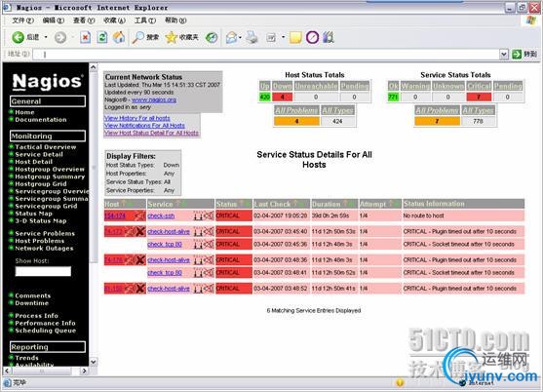Viewport: 543px width, 392px height.
Task: Open first check-host-alive service link
Action: (x=169, y=231)
